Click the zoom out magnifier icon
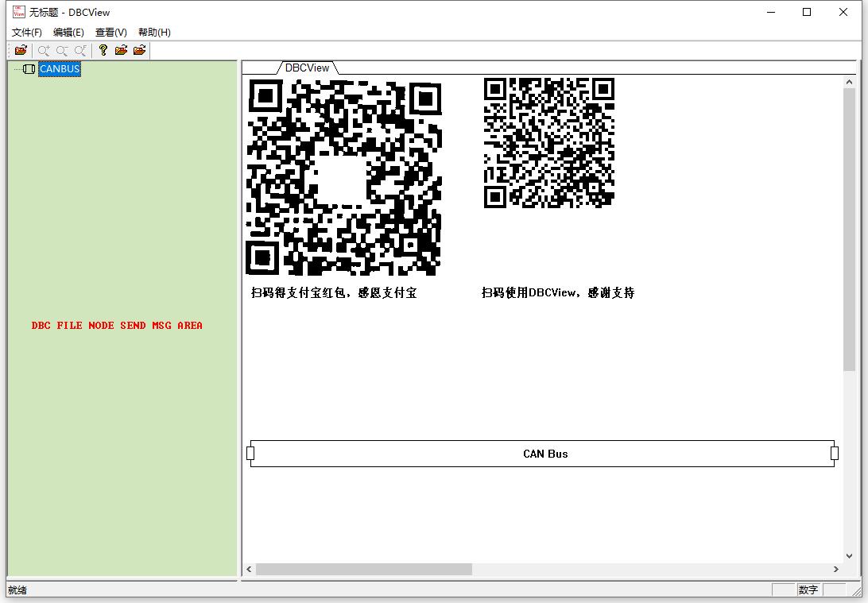This screenshot has width=868, height=603. (62, 51)
